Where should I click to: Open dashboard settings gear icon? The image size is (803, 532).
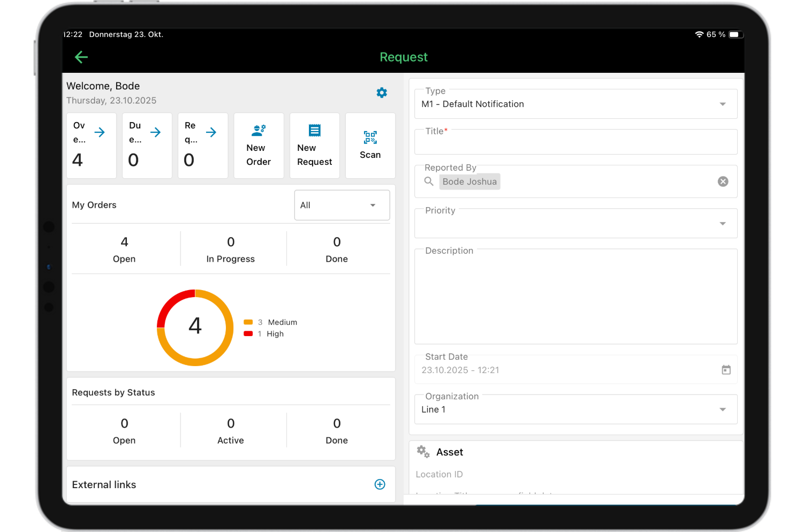click(382, 93)
